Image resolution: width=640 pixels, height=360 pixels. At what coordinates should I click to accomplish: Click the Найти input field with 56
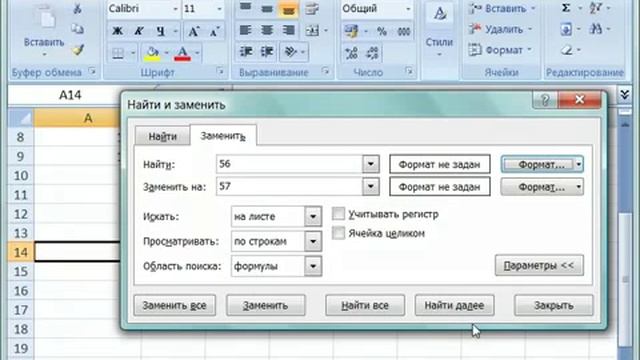tap(289, 164)
